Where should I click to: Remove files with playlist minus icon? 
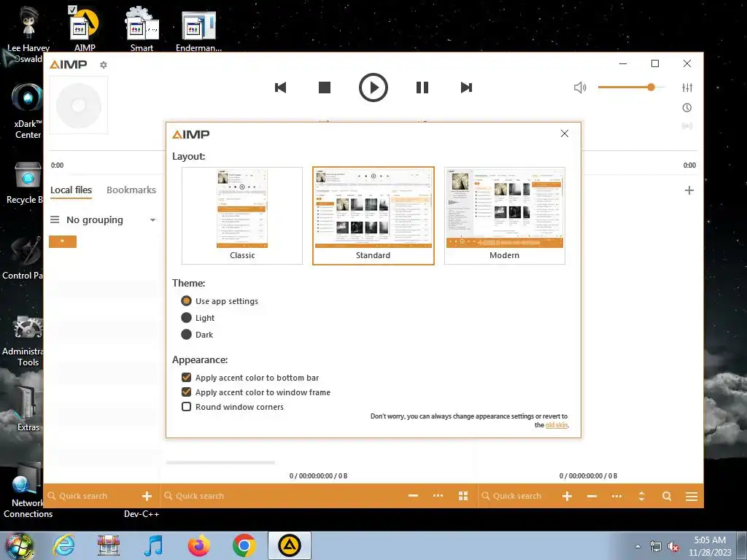[592, 496]
